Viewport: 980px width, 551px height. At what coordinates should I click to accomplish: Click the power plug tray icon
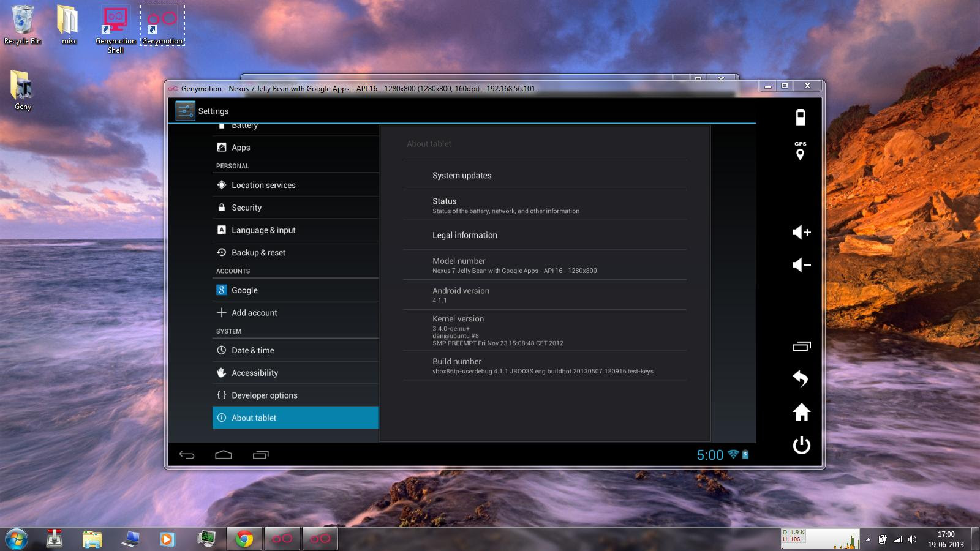pos(883,539)
